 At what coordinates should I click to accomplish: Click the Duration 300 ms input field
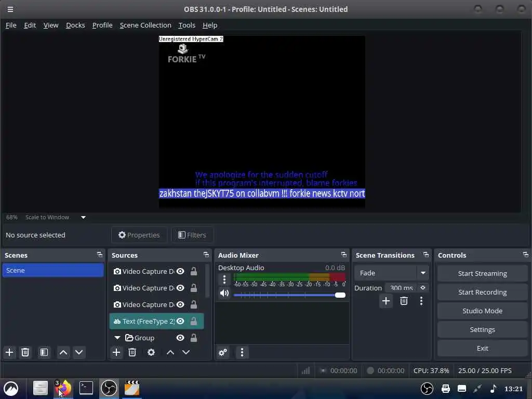(x=402, y=288)
